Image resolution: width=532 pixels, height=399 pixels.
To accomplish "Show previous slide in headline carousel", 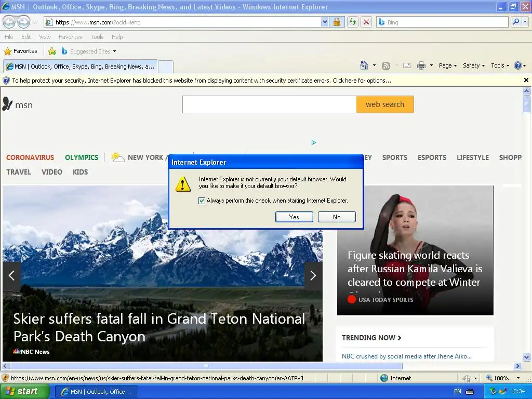I will [11, 275].
